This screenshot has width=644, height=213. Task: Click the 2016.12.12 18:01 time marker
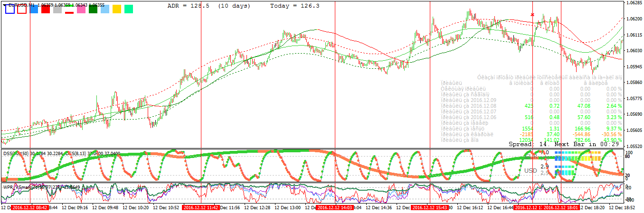[561, 208]
